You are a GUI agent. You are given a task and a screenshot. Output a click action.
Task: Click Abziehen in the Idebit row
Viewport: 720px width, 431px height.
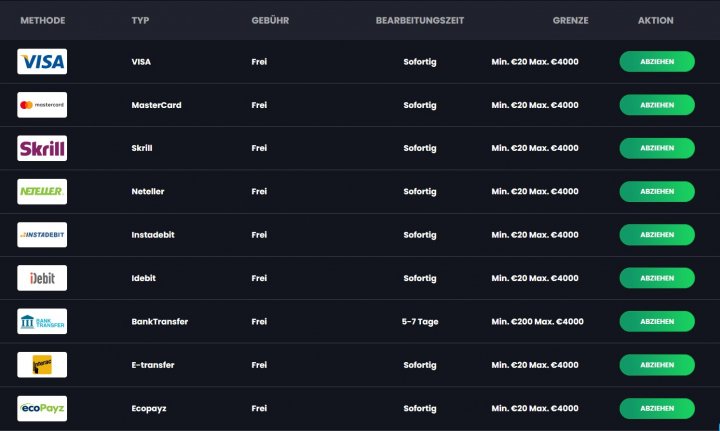tap(657, 278)
